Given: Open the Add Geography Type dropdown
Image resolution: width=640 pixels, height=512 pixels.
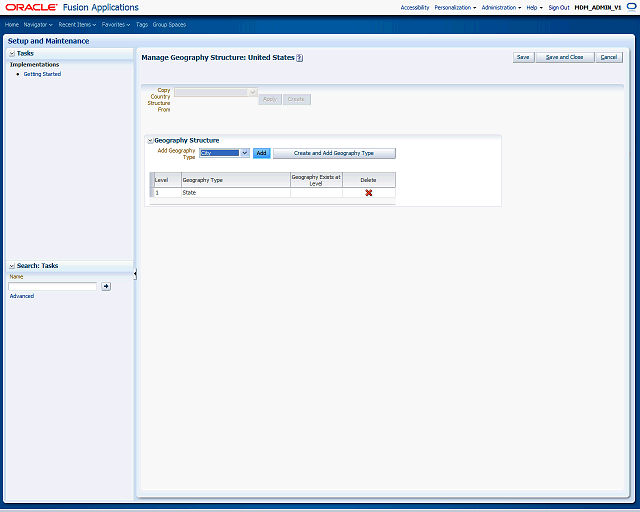Looking at the screenshot, I should [x=244, y=153].
